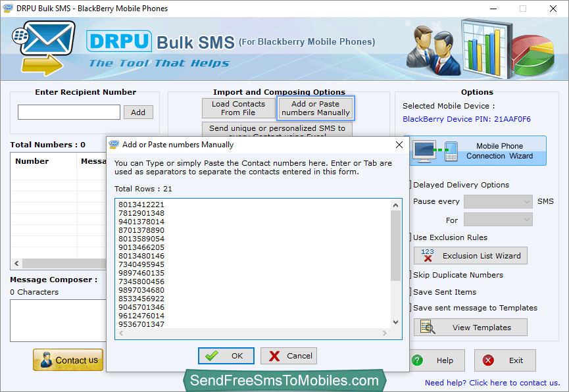
Task: Click the Number column header
Action: [x=43, y=161]
